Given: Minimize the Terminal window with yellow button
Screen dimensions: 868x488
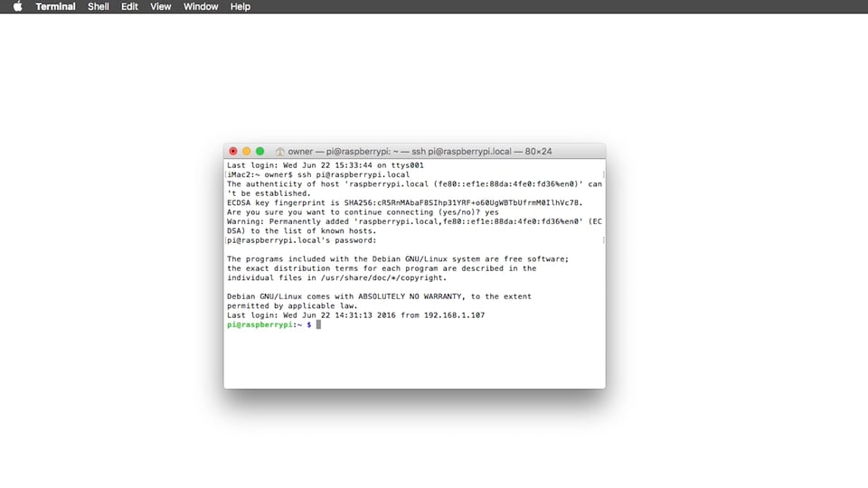Looking at the screenshot, I should 246,151.
